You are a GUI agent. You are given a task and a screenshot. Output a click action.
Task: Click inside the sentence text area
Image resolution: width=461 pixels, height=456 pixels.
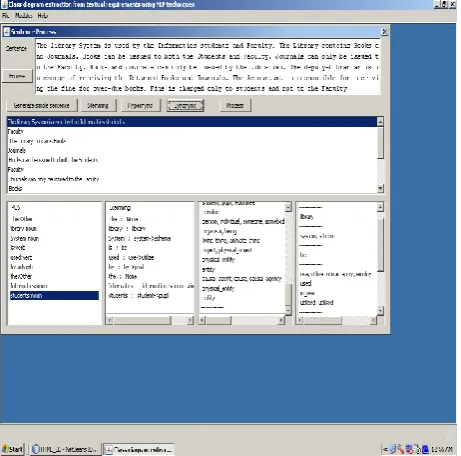coord(208,67)
